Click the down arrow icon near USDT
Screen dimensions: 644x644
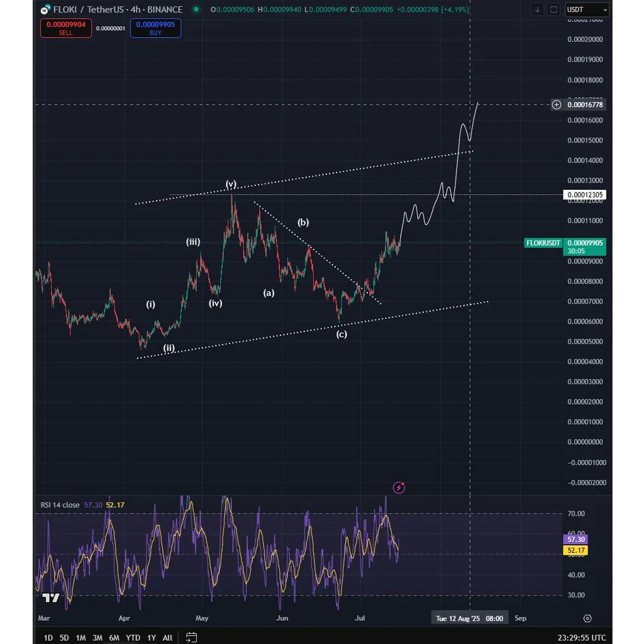[x=537, y=9]
